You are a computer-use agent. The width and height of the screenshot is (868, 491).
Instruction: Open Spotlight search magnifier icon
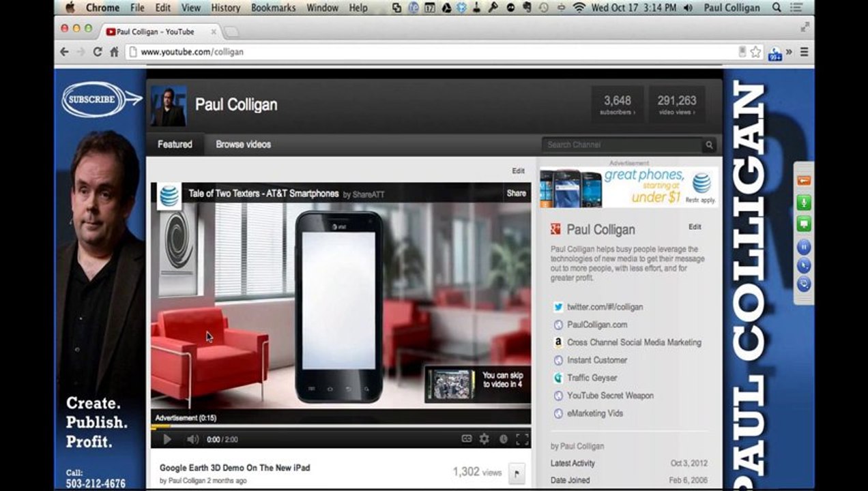point(777,8)
